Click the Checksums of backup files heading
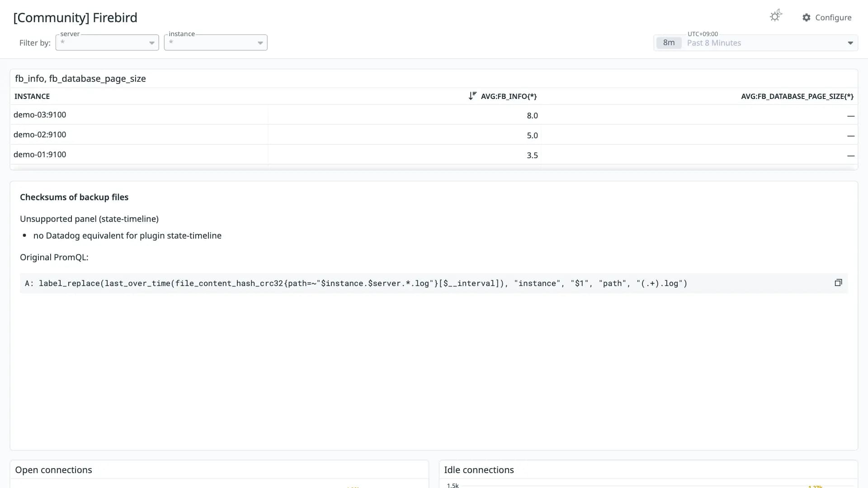The height and width of the screenshot is (488, 868). click(x=74, y=197)
